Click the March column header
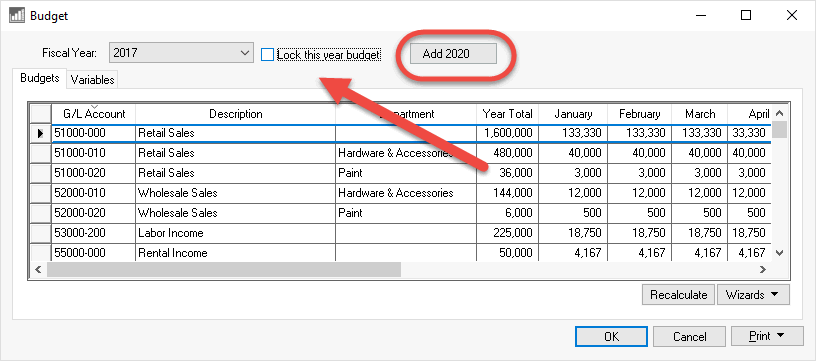816x361 pixels. tap(699, 114)
